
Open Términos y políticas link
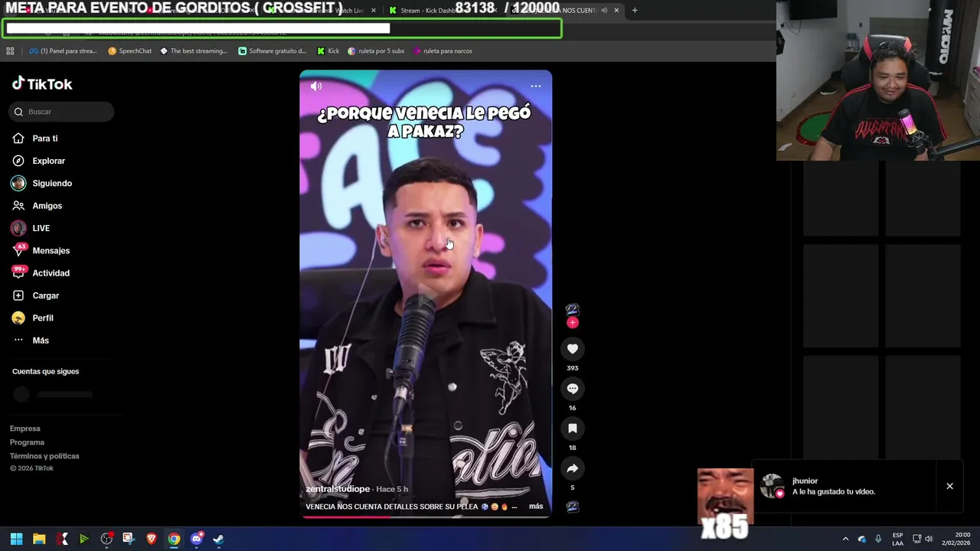[x=44, y=456]
